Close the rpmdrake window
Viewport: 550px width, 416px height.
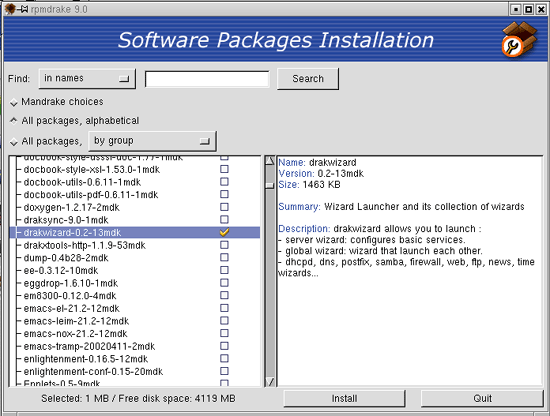541,9
